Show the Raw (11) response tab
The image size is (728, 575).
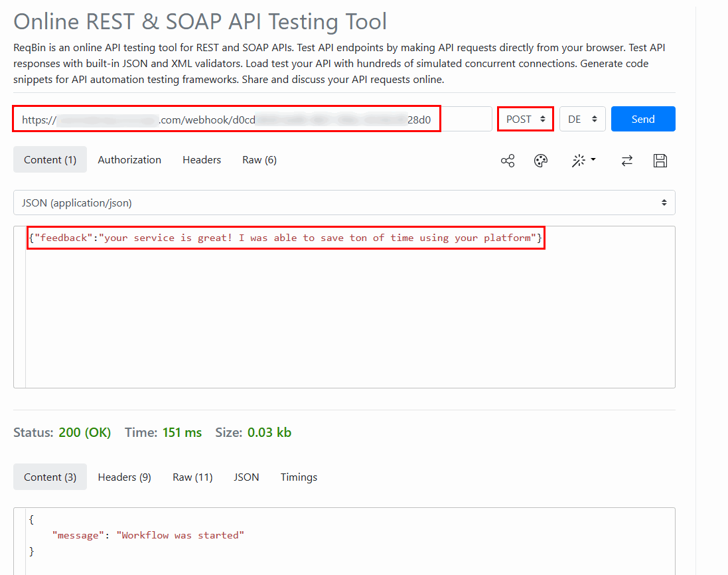pos(192,477)
